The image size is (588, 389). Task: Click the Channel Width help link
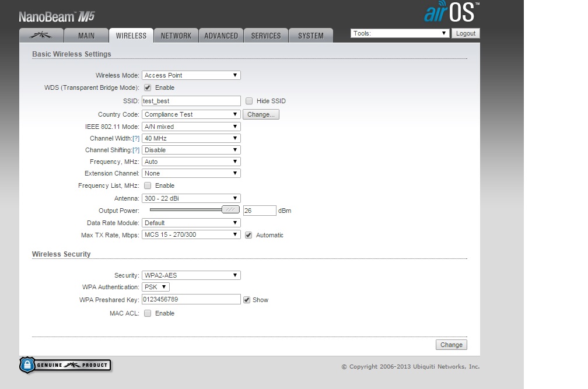136,138
